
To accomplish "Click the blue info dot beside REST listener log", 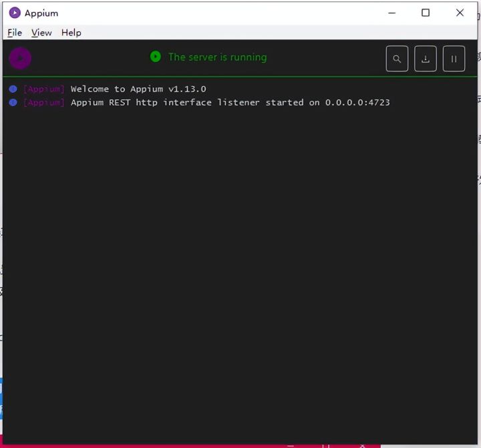I will click(13, 102).
